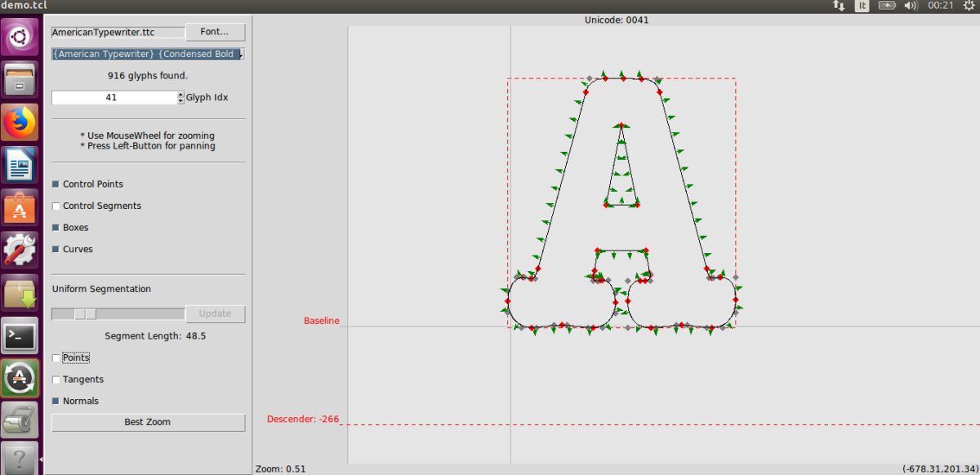Image resolution: width=980 pixels, height=475 pixels.
Task: Toggle the Curves checkbox
Action: [x=56, y=250]
